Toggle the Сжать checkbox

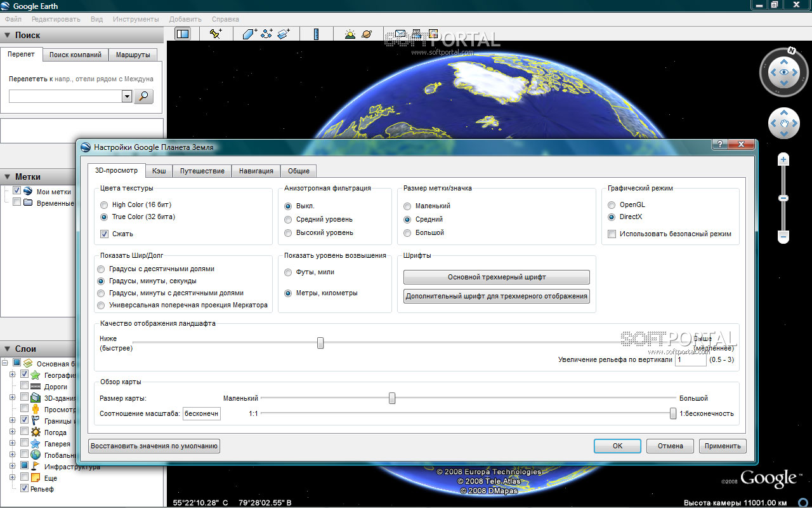click(x=104, y=234)
